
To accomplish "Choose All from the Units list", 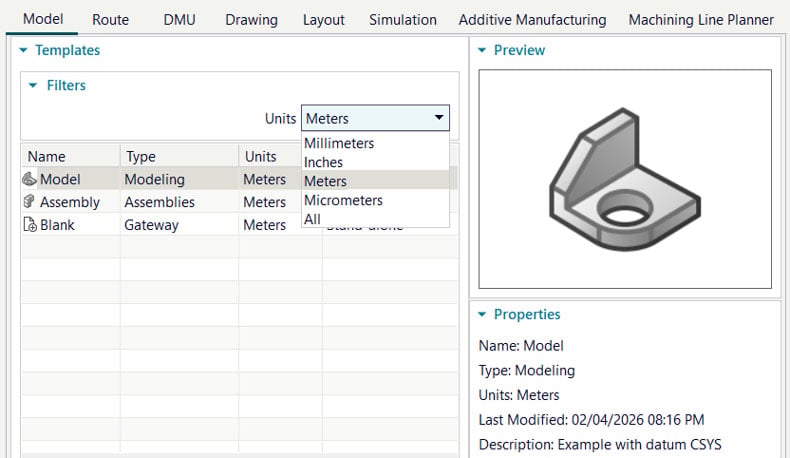I will 375,219.
